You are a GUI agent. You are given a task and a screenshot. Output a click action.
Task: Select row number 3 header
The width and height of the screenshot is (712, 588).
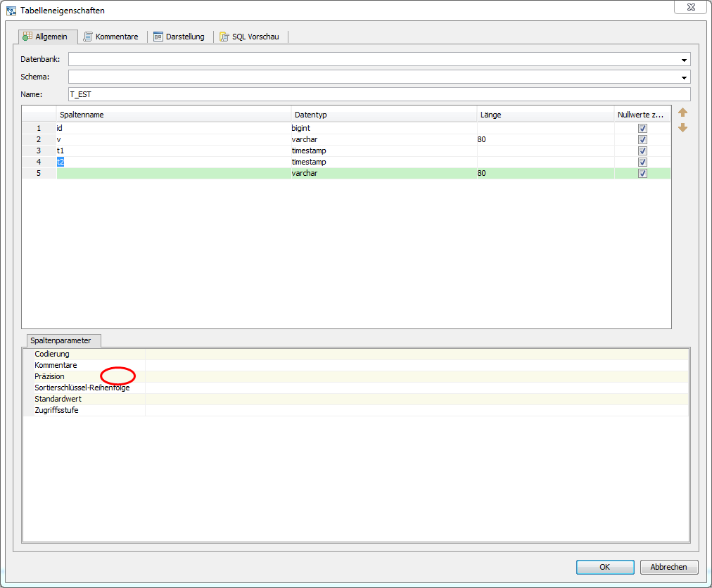[x=39, y=151]
